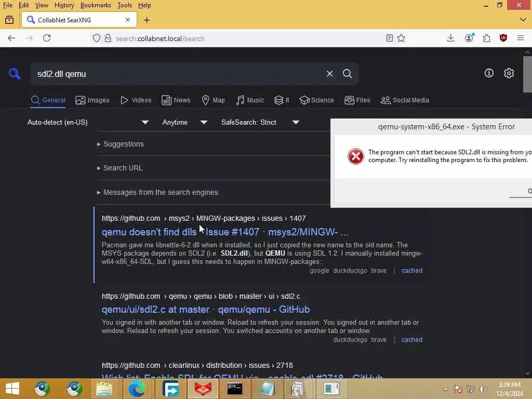Image resolution: width=532 pixels, height=399 pixels.
Task: Open Microsoft Edge from taskbar
Action: [x=137, y=389]
